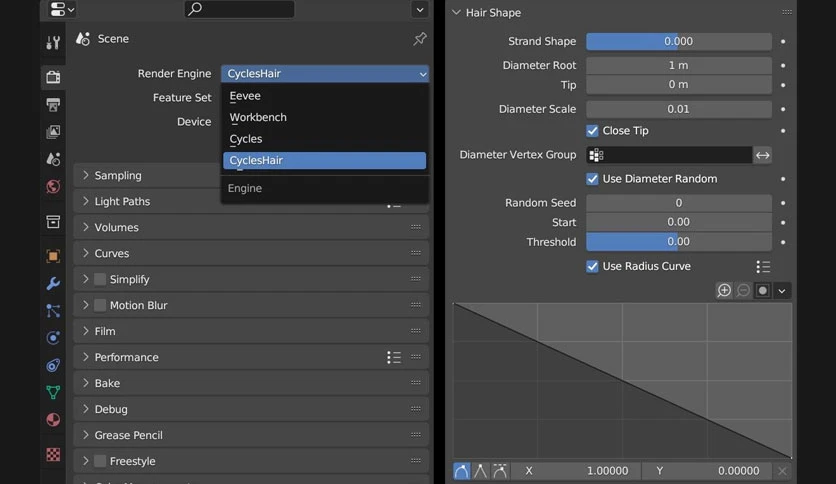Viewport: 836px width, 484px height.
Task: Open the editor type menu
Action: click(x=62, y=9)
